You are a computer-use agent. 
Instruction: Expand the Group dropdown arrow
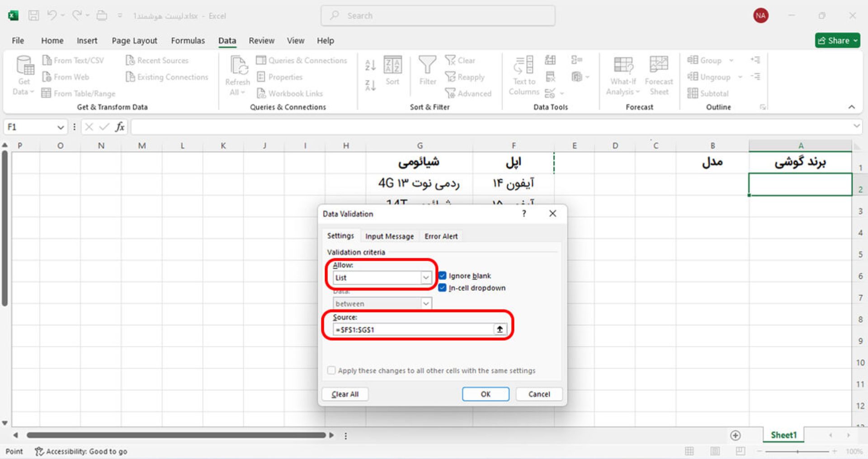click(x=731, y=60)
